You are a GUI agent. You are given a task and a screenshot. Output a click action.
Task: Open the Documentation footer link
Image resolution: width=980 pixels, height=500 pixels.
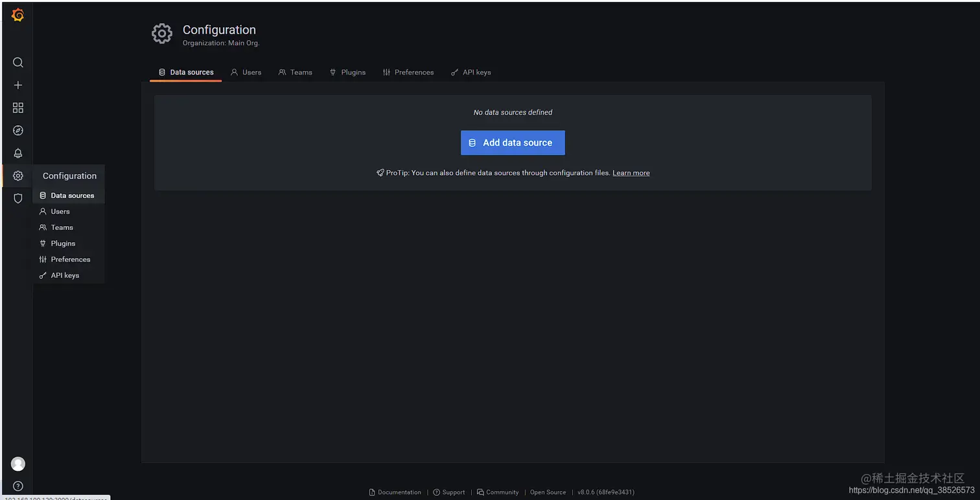pyautogui.click(x=395, y=492)
